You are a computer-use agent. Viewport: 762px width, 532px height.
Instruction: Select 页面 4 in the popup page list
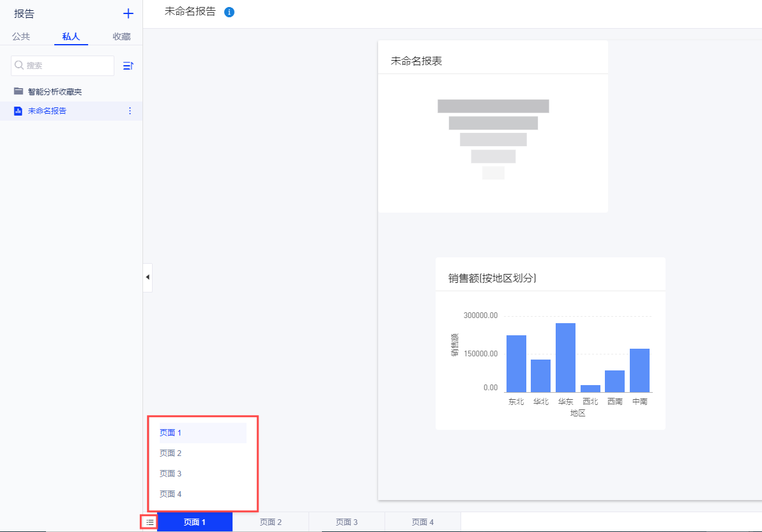(x=171, y=494)
